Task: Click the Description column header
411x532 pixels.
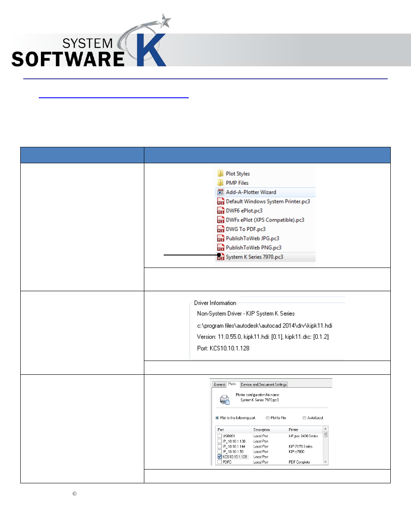Action: (x=269, y=430)
